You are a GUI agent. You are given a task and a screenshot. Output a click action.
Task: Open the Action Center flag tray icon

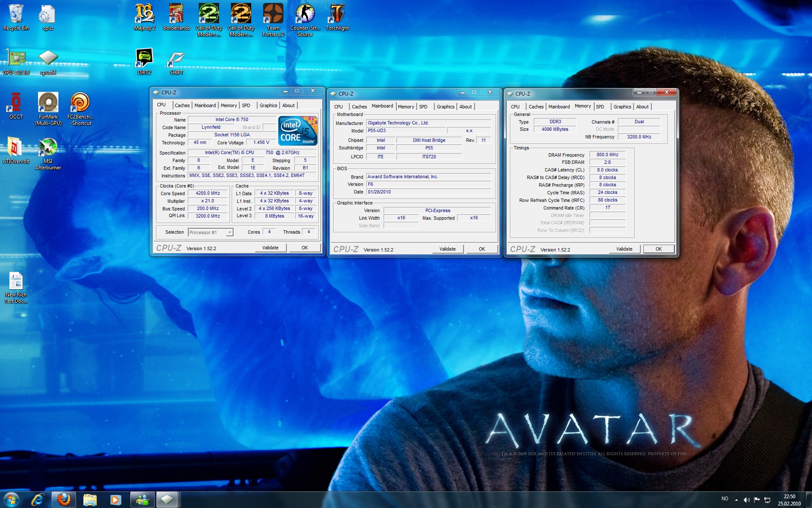coord(757,500)
